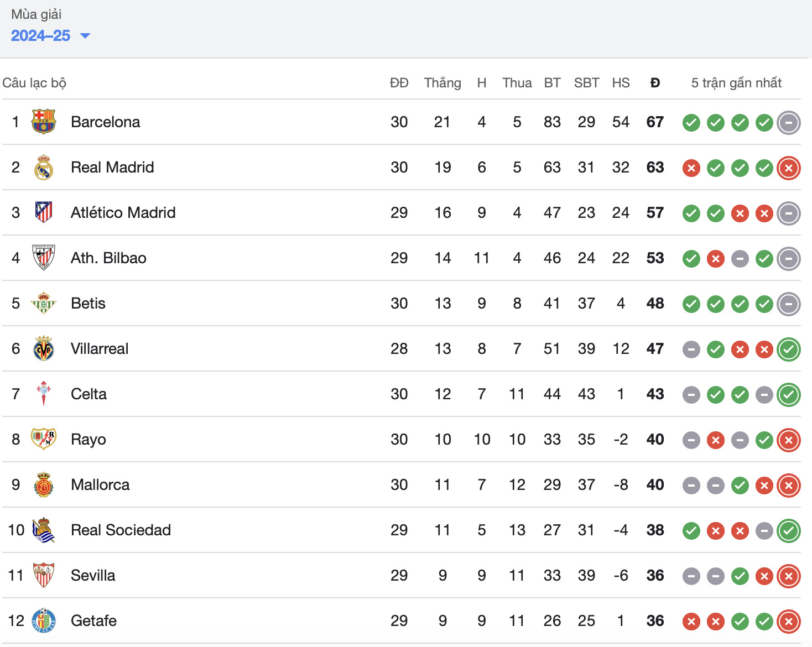This screenshot has height=647, width=812.
Task: Click Celta's most recent win icon
Action: tap(788, 395)
